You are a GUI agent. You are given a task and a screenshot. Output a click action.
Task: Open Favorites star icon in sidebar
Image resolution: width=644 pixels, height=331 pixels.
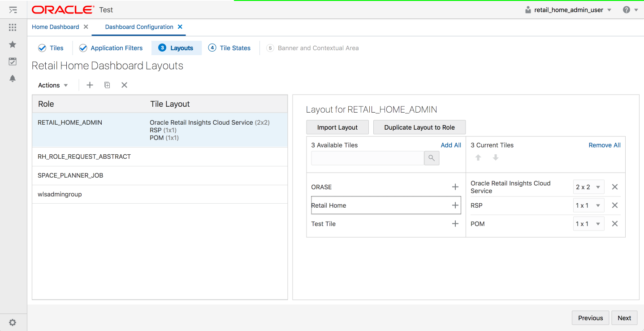[x=13, y=44]
